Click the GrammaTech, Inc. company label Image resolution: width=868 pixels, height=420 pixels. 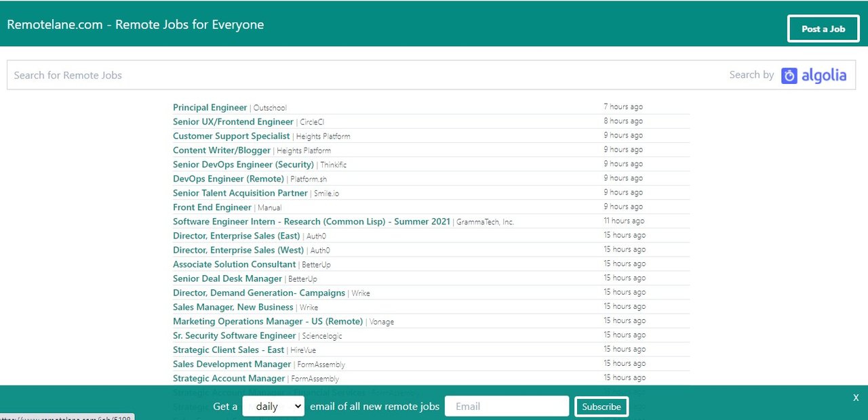pyautogui.click(x=485, y=222)
